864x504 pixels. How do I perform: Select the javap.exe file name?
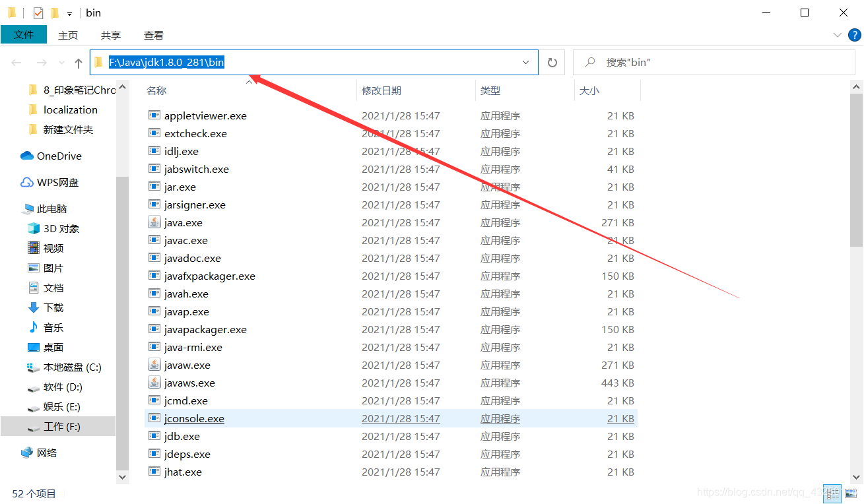tap(187, 311)
